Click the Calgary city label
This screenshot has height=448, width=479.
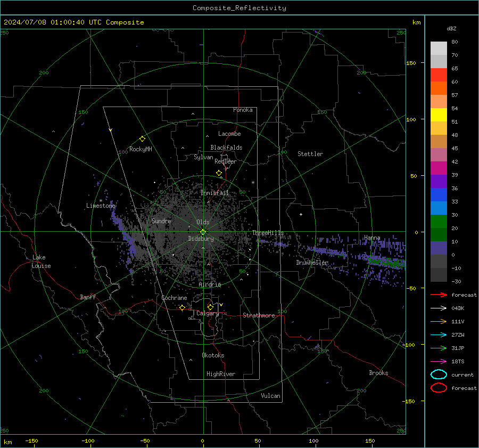click(208, 313)
